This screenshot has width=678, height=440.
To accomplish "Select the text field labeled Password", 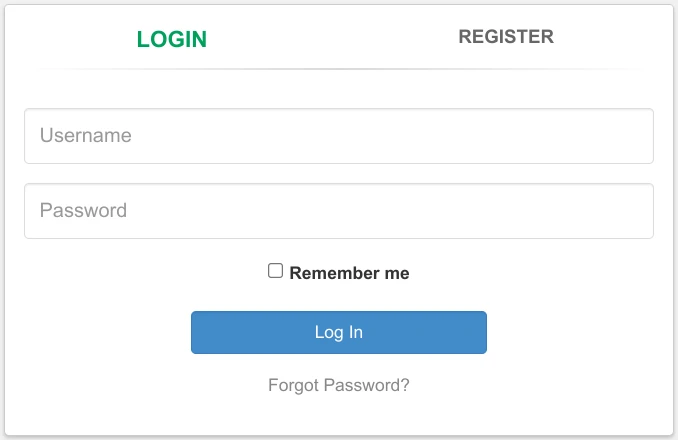I will pyautogui.click(x=338, y=211).
